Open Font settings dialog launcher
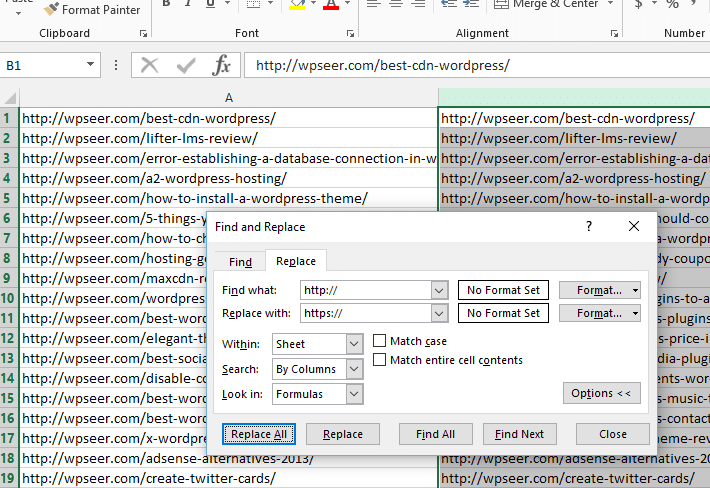 click(350, 33)
